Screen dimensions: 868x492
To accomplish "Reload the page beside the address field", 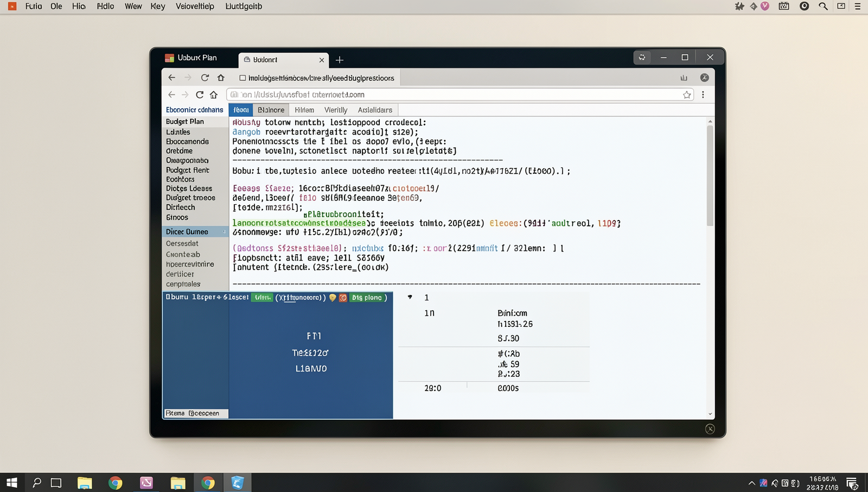I will tap(200, 94).
